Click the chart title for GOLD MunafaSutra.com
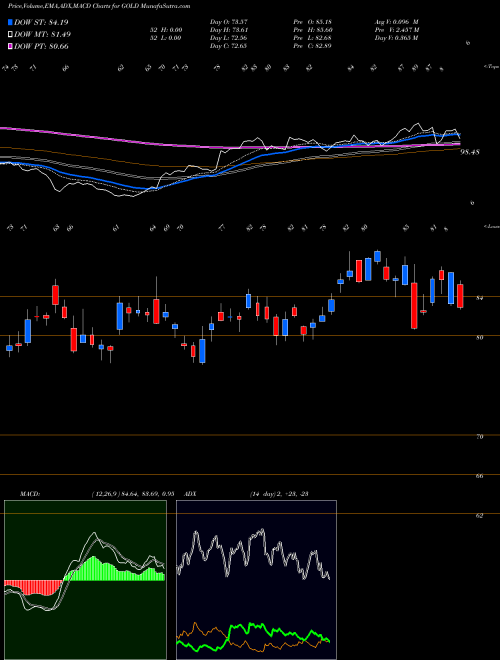Viewport: 500px width, 660px height. (99, 6)
